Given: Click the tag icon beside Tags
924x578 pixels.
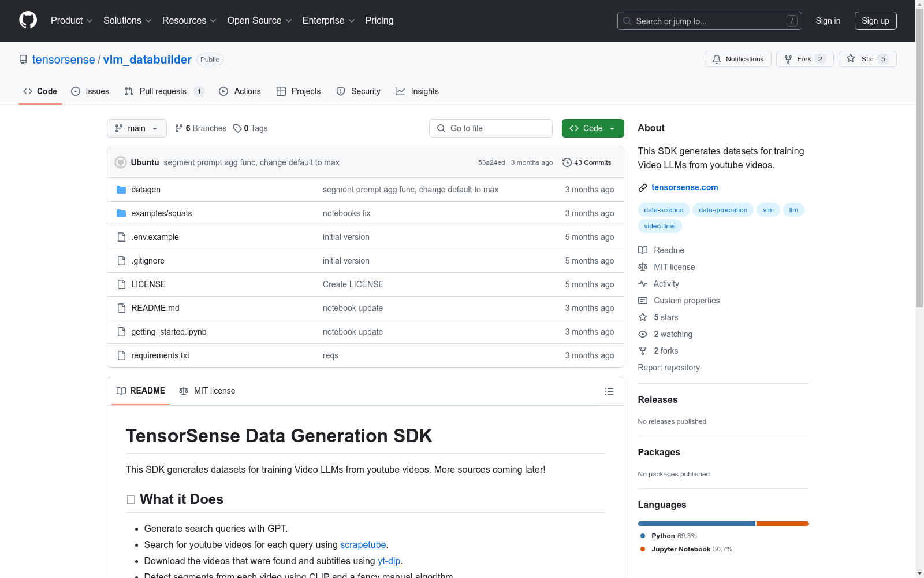Looking at the screenshot, I should coord(237,128).
